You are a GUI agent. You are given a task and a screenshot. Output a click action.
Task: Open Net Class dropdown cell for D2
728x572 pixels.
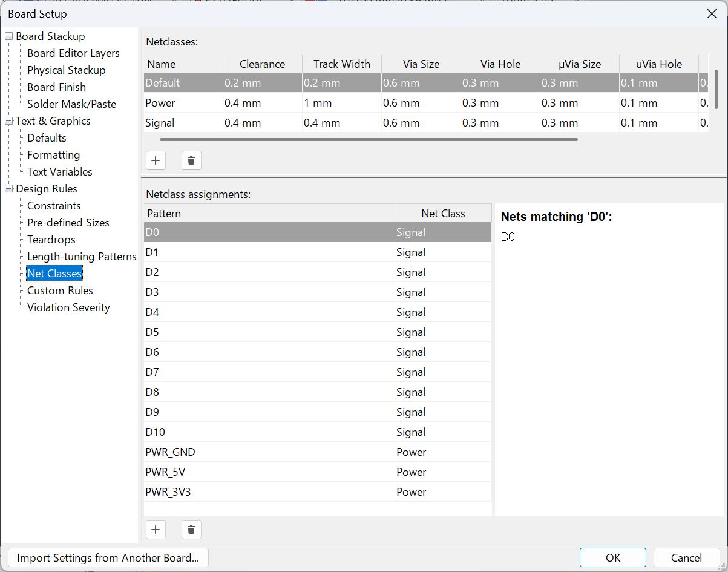443,272
